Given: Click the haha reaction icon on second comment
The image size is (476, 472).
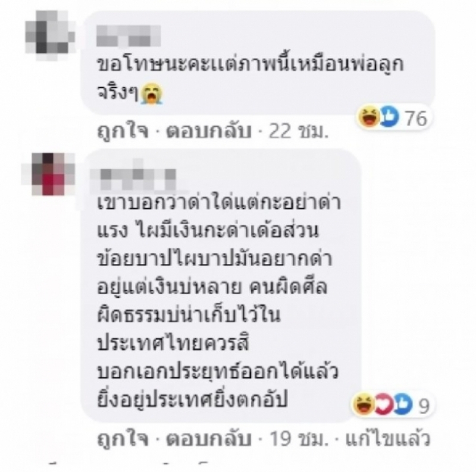Looking at the screenshot, I should pyautogui.click(x=364, y=404).
